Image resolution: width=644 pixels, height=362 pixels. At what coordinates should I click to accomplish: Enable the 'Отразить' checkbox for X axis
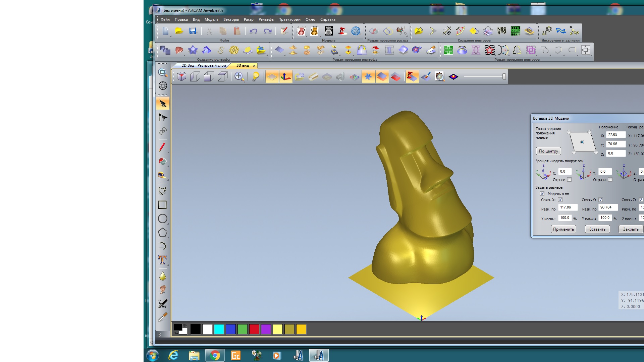tap(569, 180)
